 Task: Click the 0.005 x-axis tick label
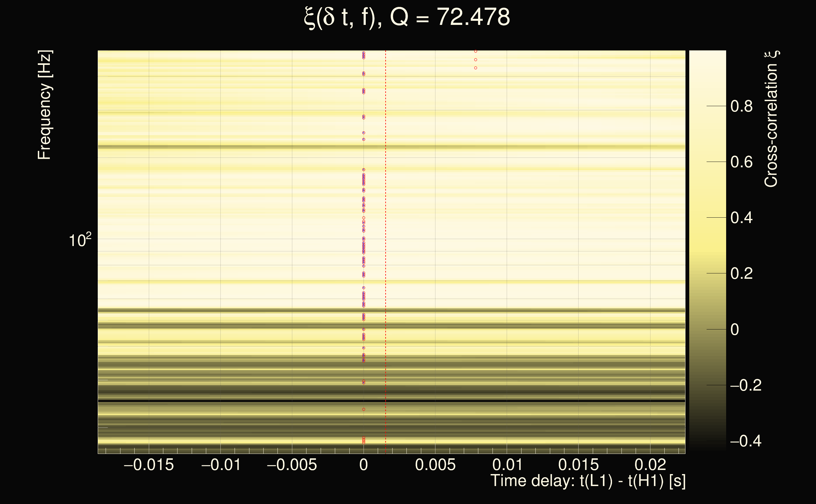coord(435,465)
